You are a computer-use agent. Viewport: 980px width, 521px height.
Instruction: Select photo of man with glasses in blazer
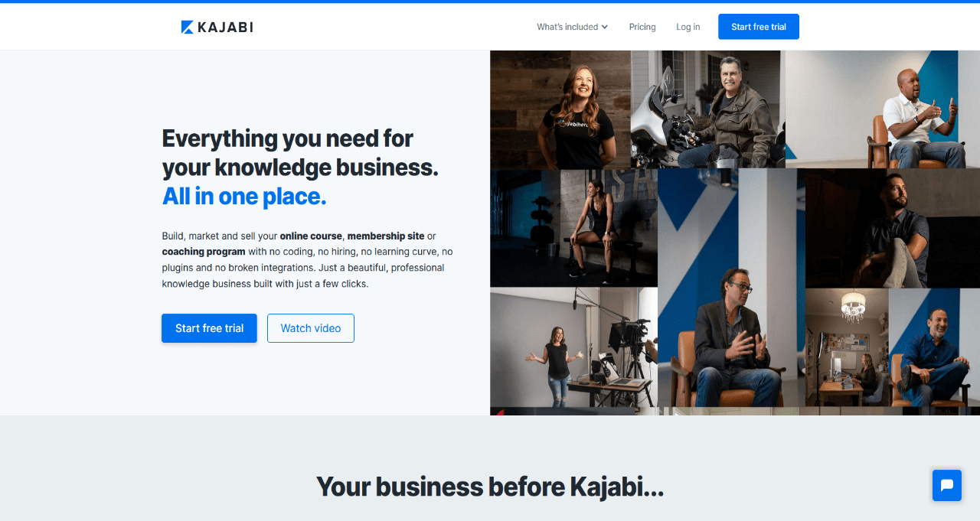click(731, 288)
